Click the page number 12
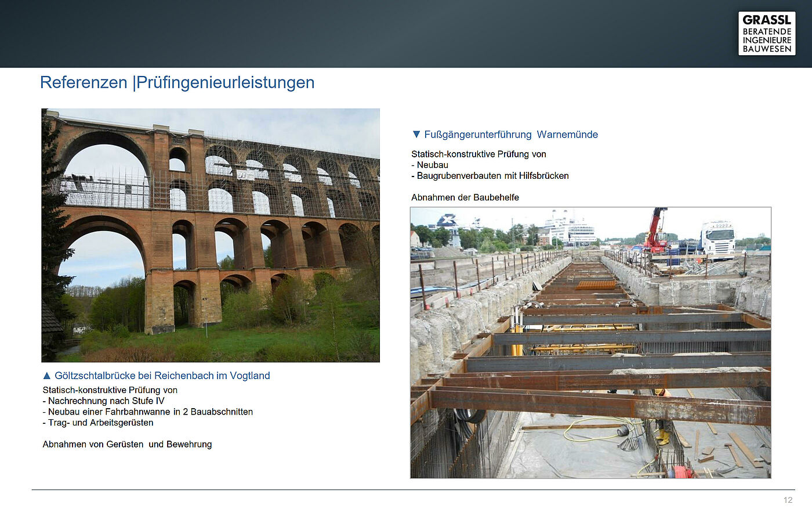 [788, 500]
